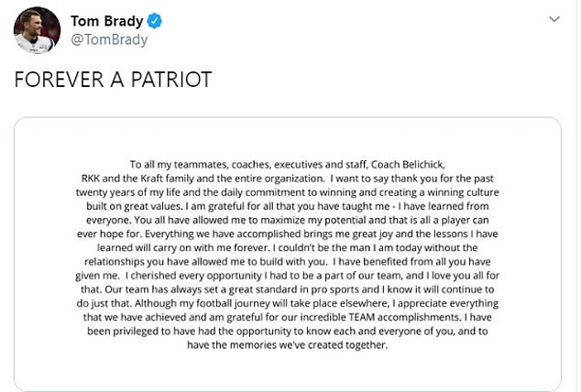Expand the tweet options chevron menu
This screenshot has width=581, height=392.
tap(554, 19)
